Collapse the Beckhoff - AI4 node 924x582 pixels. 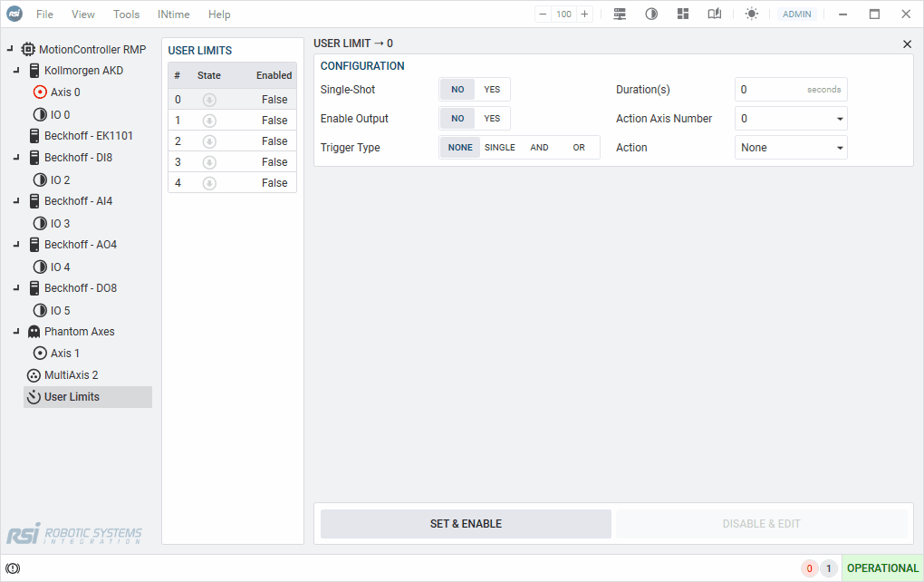(x=16, y=201)
